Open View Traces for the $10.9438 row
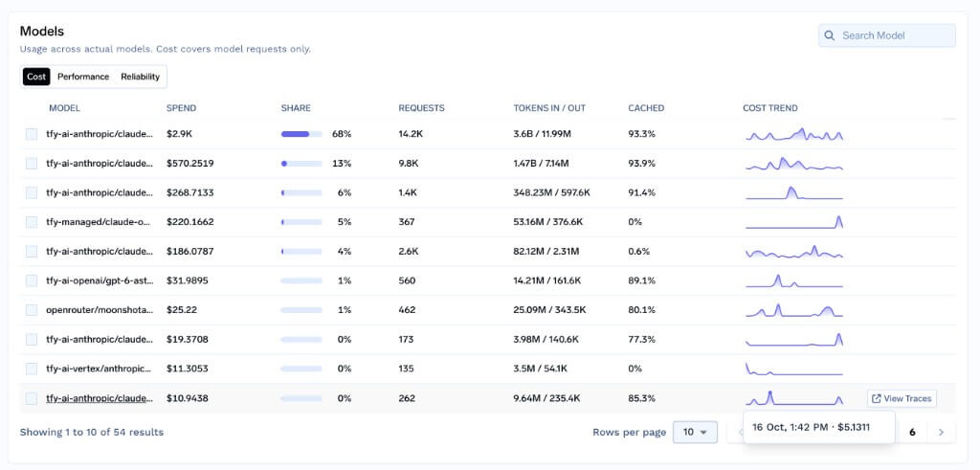Viewport: 980px width, 470px height. (x=902, y=398)
